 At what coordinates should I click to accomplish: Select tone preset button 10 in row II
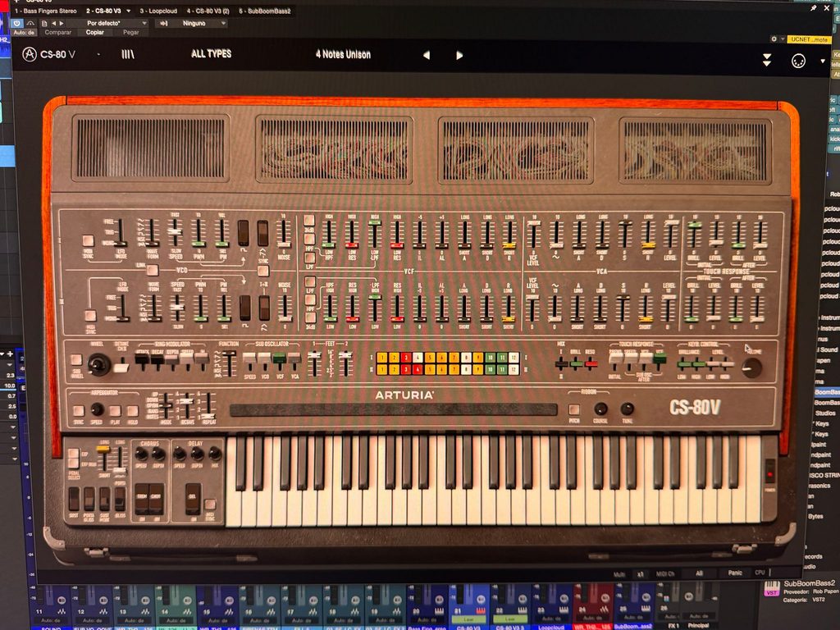tap(490, 369)
